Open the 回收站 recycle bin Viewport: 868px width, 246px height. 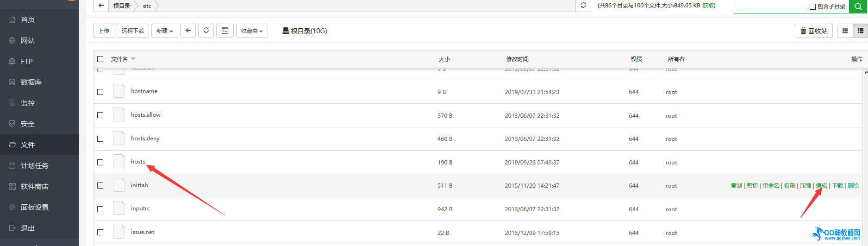click(814, 31)
